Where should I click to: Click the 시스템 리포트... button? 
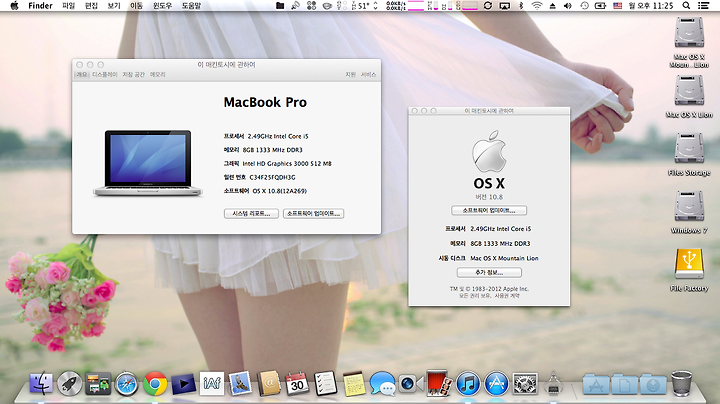pyautogui.click(x=251, y=213)
